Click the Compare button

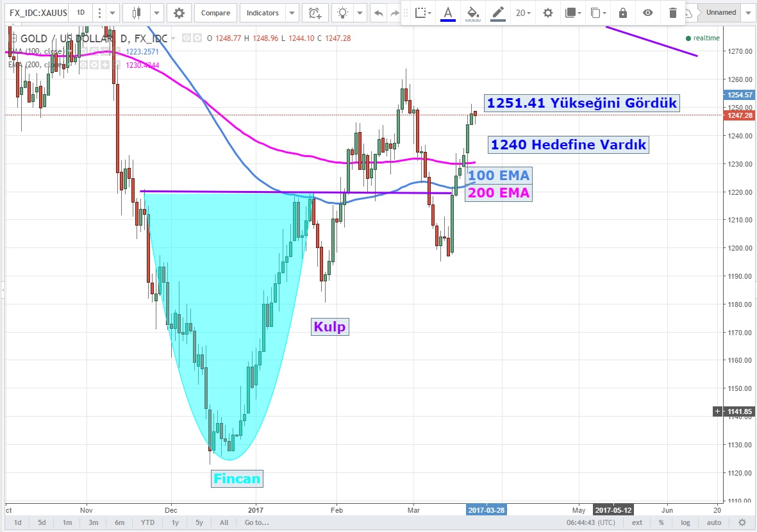click(x=215, y=13)
